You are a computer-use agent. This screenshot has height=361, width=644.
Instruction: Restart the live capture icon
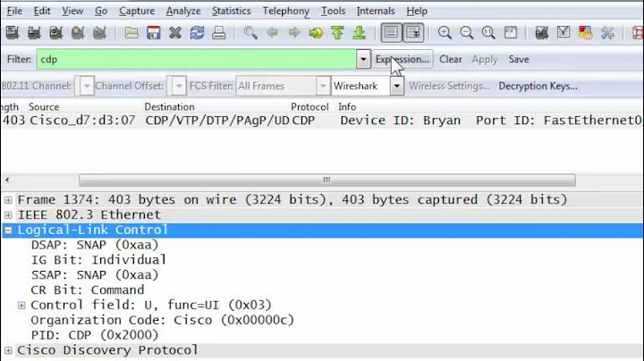tap(99, 32)
